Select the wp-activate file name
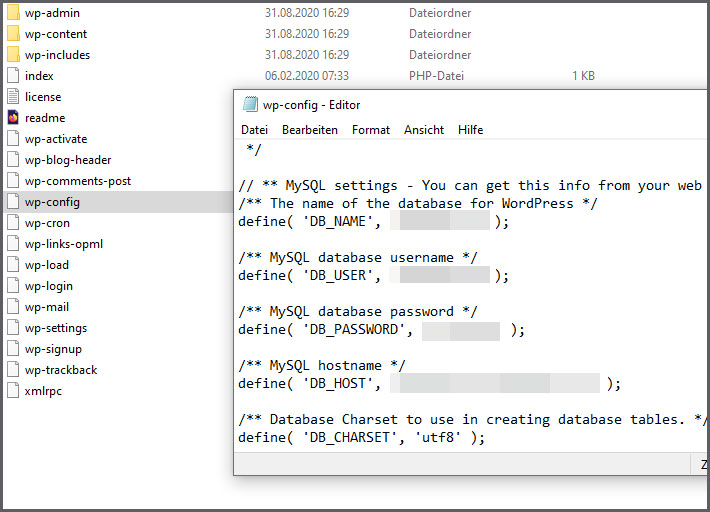710x512 pixels. click(56, 139)
